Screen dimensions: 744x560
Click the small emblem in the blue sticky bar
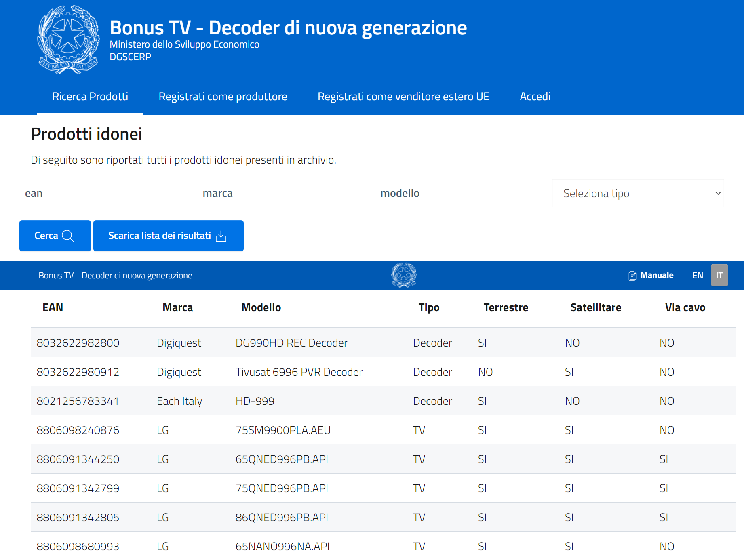click(404, 275)
